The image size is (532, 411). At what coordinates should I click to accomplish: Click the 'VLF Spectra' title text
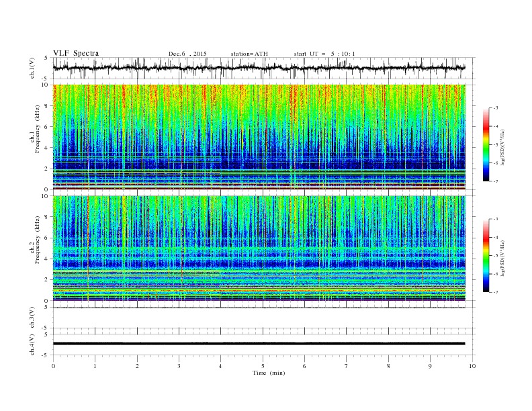coord(76,53)
